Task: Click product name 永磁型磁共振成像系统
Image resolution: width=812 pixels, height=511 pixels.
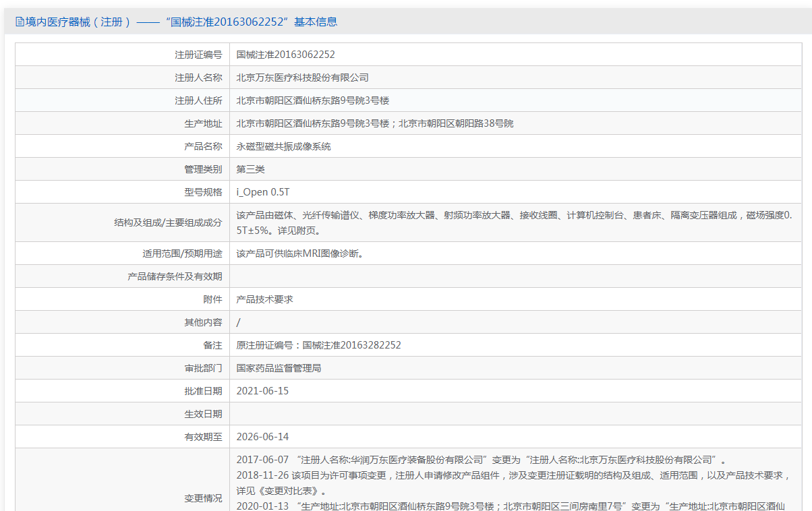Action: (283, 146)
